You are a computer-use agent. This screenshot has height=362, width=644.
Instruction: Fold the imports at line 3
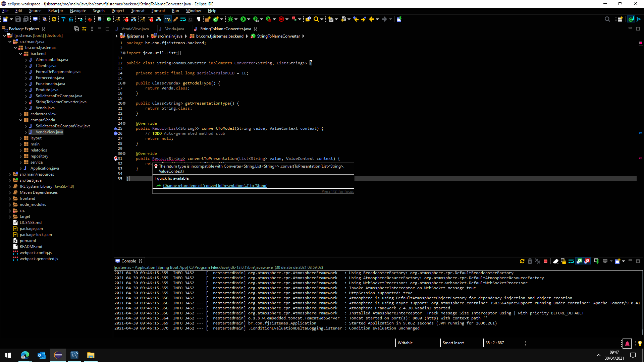(x=124, y=53)
